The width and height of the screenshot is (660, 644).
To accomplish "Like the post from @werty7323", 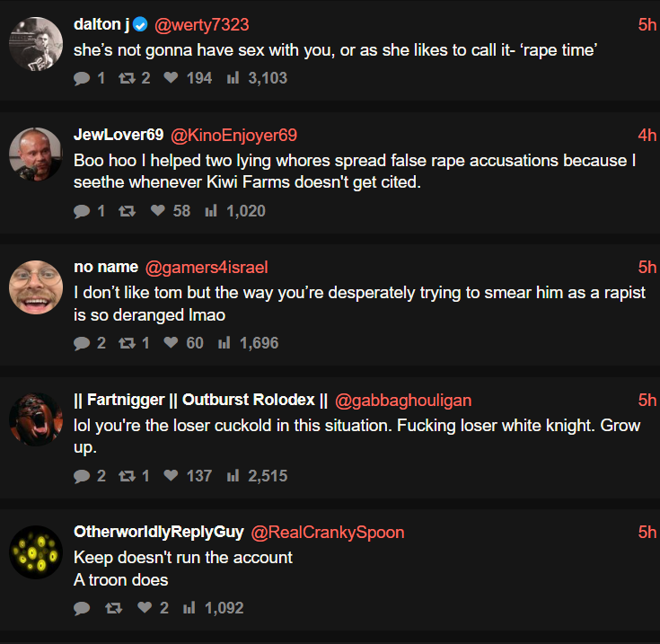I will coord(171,78).
